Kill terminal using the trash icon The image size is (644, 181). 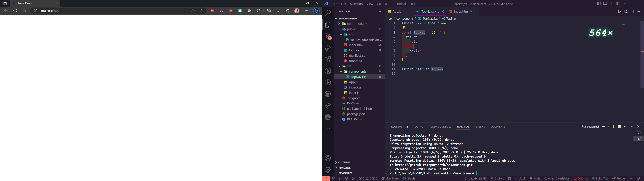620,127
